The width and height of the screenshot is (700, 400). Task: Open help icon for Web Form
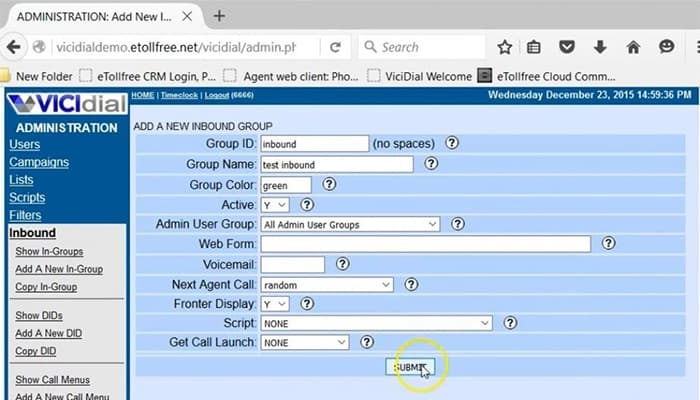(608, 243)
